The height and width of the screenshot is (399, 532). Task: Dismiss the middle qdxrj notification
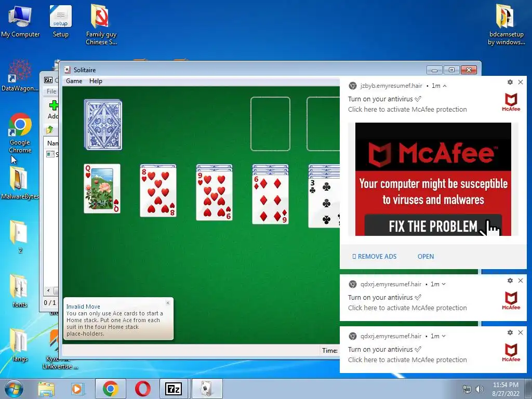click(x=521, y=281)
